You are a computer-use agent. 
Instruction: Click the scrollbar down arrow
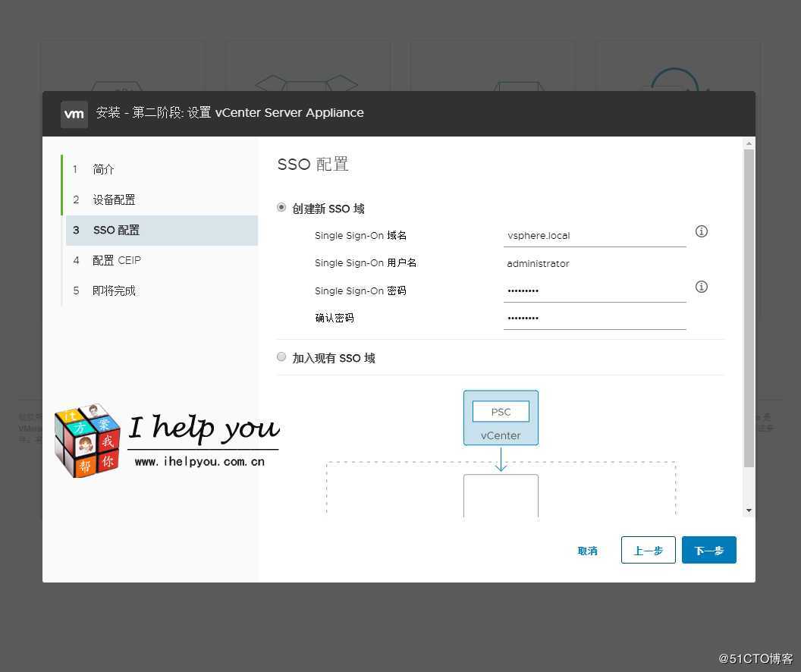coord(749,510)
